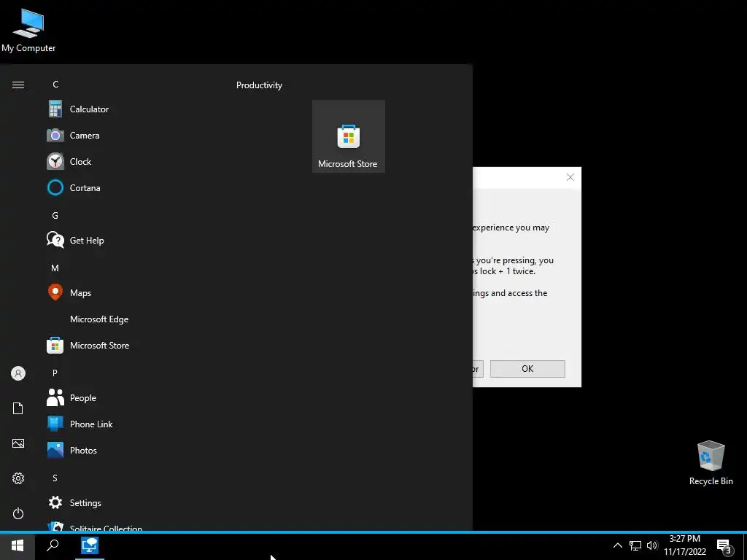Open the Action Center notifications icon
This screenshot has height=560, width=747.
coord(724,547)
